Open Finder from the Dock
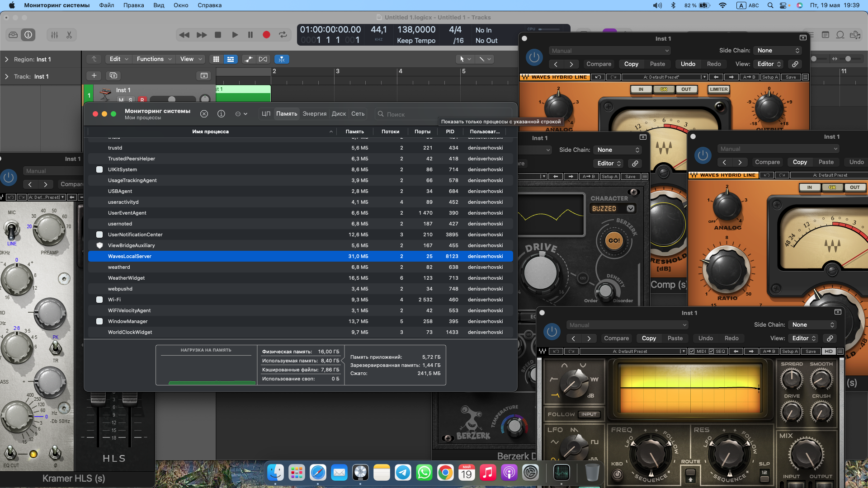The width and height of the screenshot is (868, 488). pyautogui.click(x=275, y=473)
